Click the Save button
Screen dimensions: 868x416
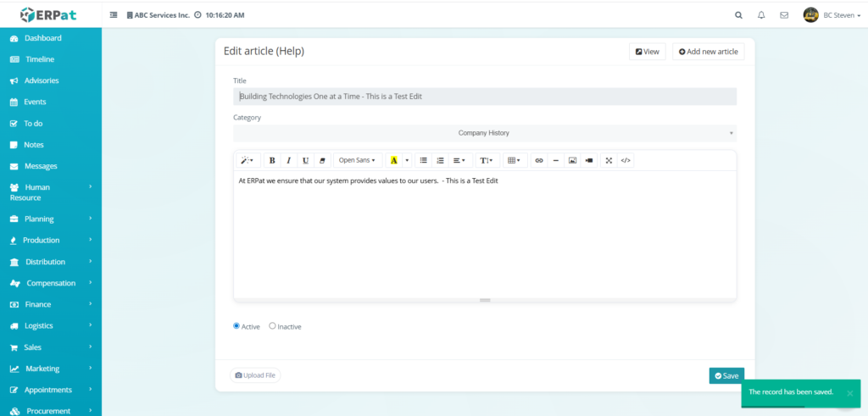click(x=726, y=375)
